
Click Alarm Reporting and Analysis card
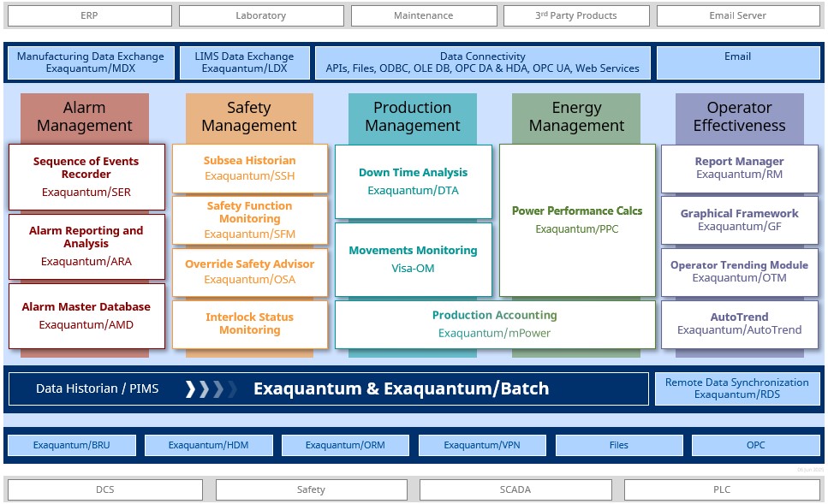[x=86, y=246]
